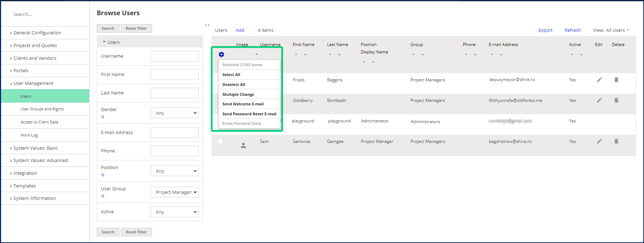Tick the checkbox for user Sam

pos(220,141)
